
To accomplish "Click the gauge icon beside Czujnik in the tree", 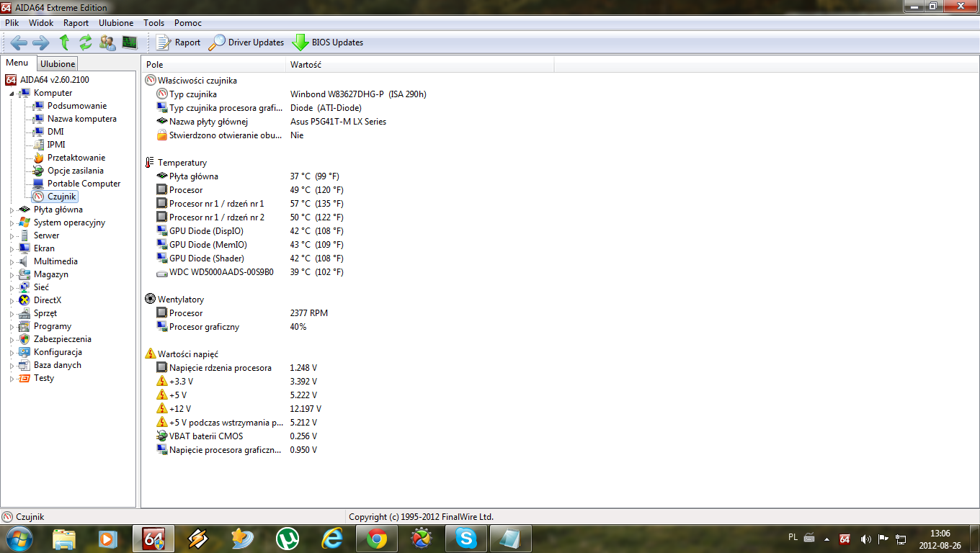I will click(x=38, y=197).
